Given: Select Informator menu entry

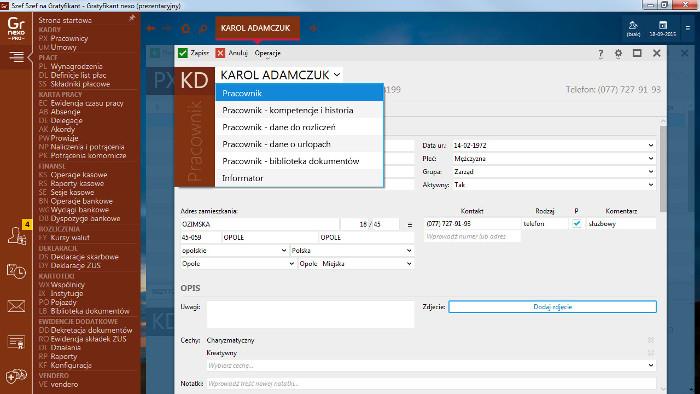Looking at the screenshot, I should tap(299, 178).
